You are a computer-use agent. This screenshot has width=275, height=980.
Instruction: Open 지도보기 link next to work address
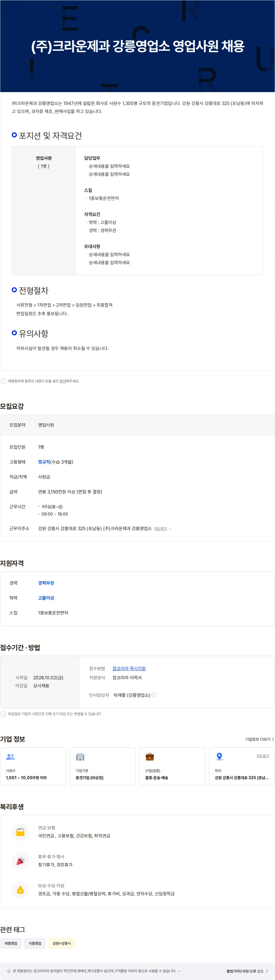tap(160, 528)
